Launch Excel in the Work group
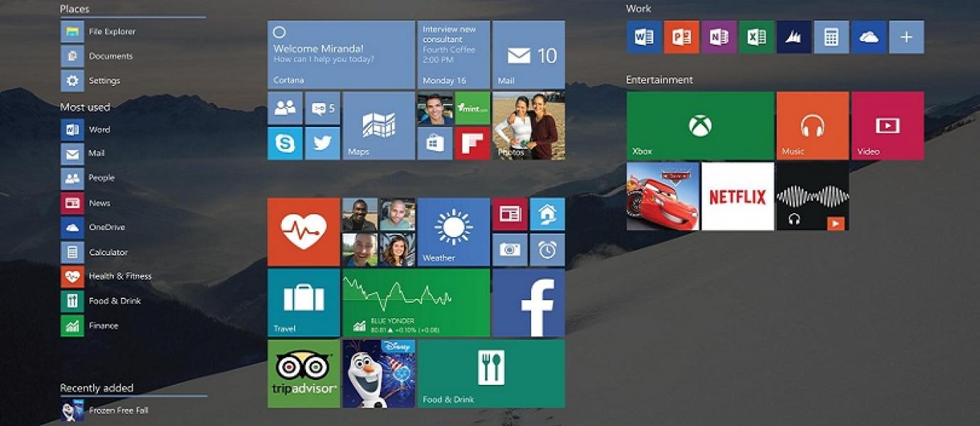Screen dimensions: 980x426 756,37
